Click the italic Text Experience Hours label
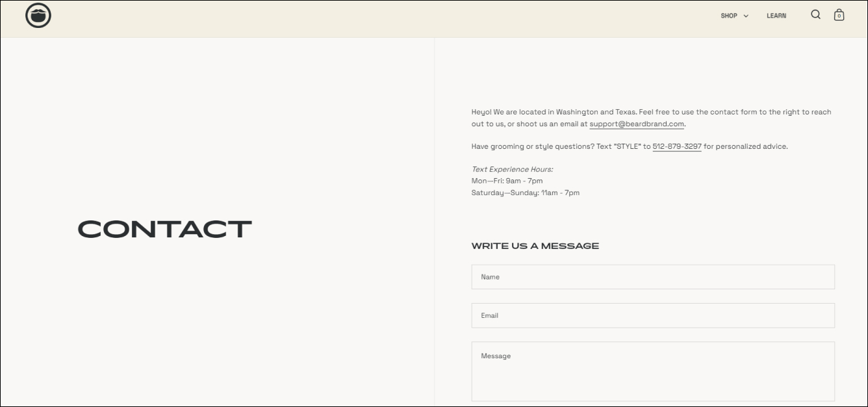This screenshot has height=407, width=868. pyautogui.click(x=513, y=170)
